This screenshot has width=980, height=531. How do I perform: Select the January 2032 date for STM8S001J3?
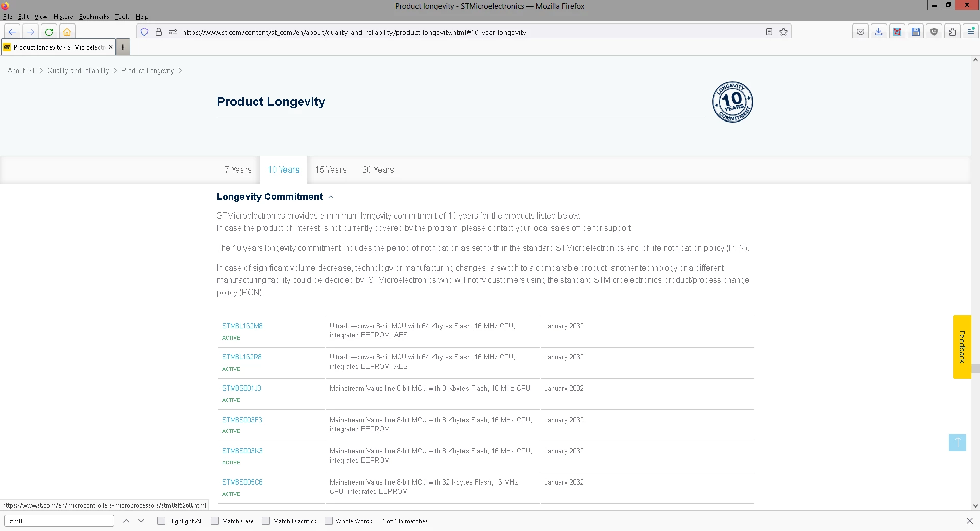point(564,388)
